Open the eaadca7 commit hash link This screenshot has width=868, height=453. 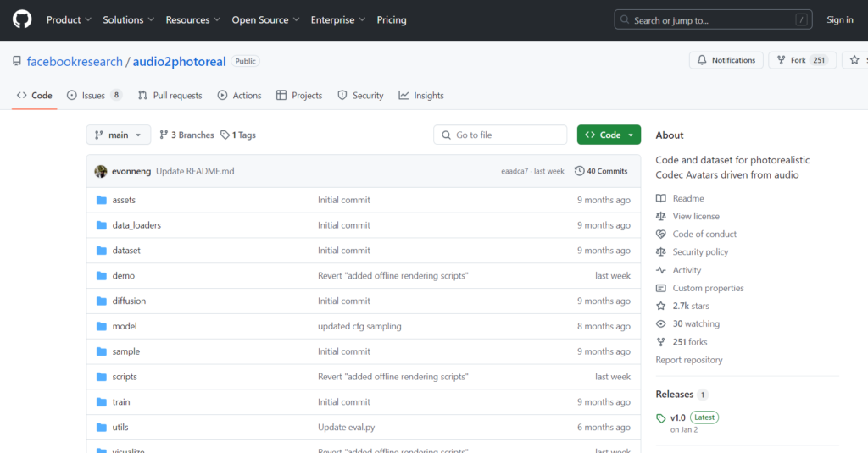(515, 172)
